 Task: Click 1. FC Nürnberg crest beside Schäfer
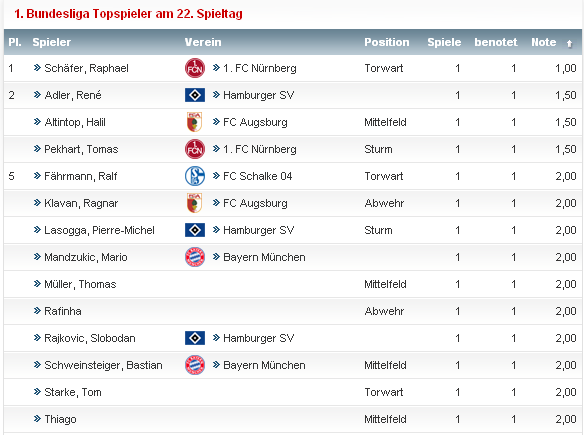195,68
